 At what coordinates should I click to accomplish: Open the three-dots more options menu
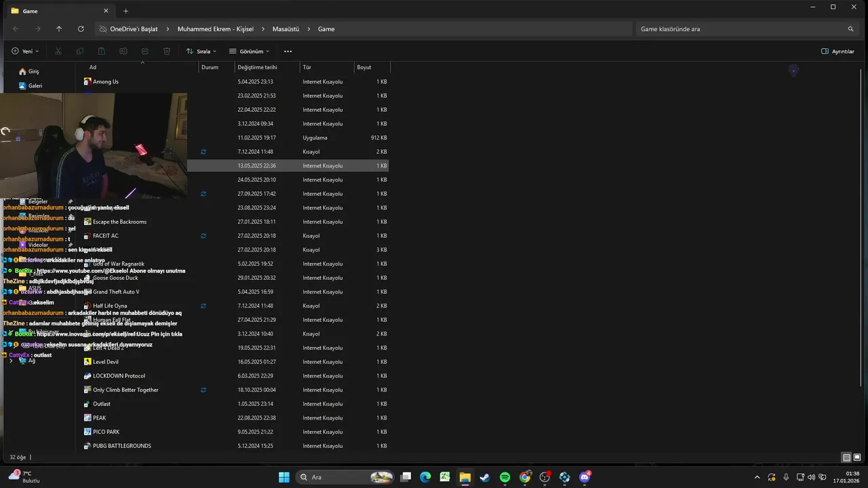[x=288, y=52]
